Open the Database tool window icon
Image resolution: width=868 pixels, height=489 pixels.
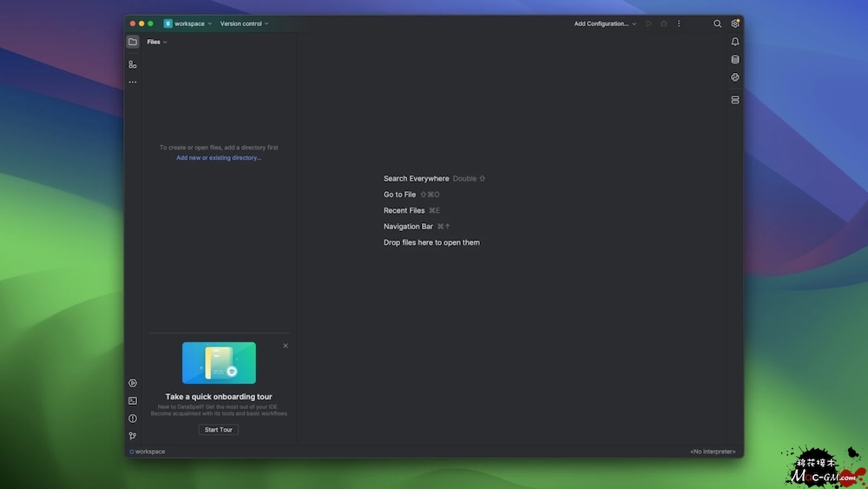coord(735,60)
